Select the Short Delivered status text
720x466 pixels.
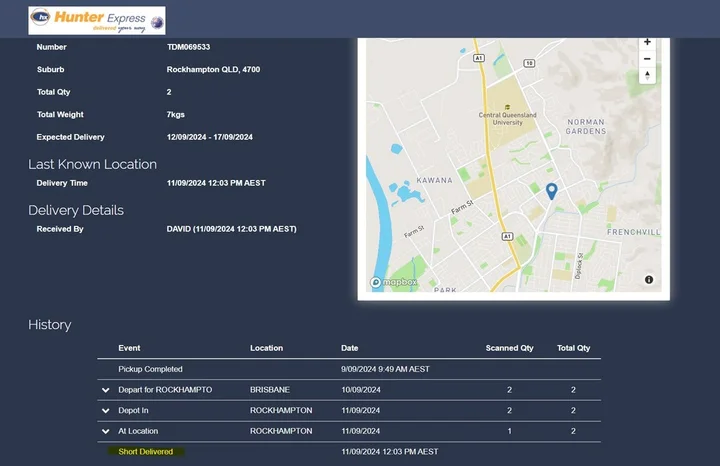click(x=145, y=452)
